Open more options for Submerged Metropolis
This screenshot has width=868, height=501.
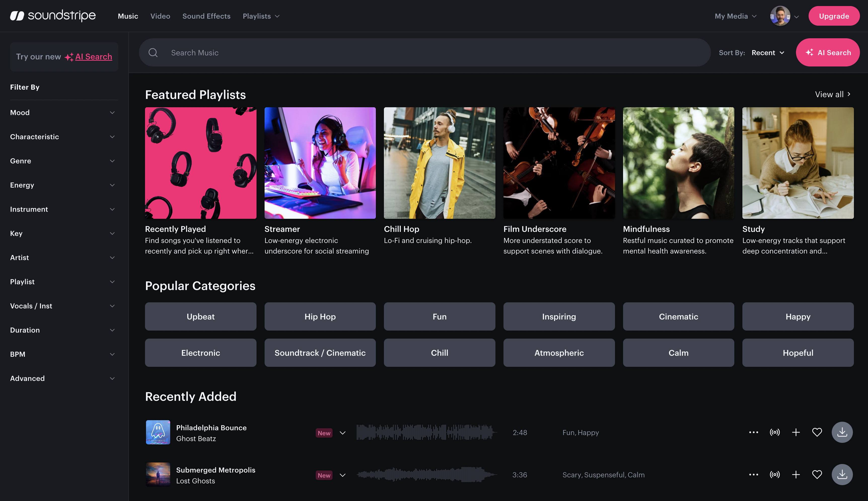point(753,475)
